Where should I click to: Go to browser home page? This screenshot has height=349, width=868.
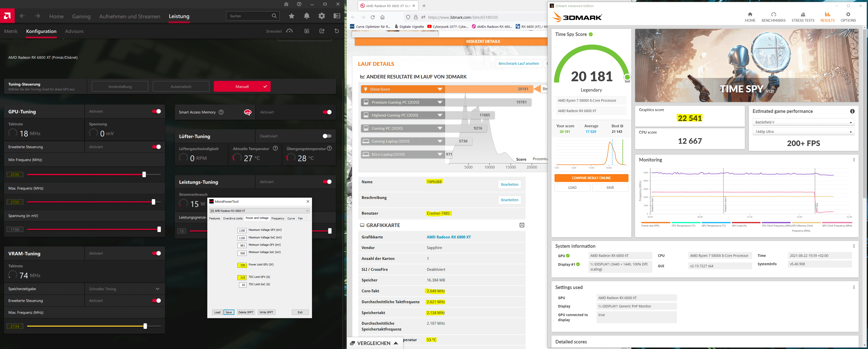pos(382,17)
